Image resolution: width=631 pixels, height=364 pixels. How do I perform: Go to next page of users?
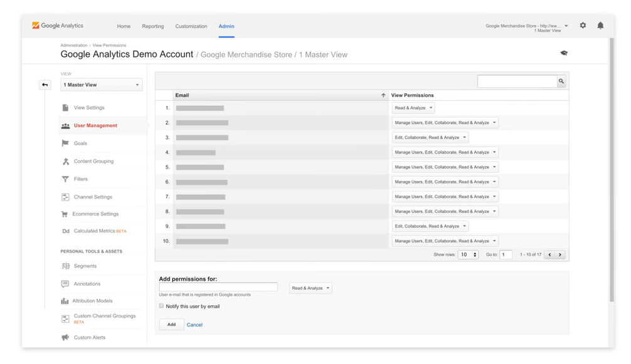[559, 254]
